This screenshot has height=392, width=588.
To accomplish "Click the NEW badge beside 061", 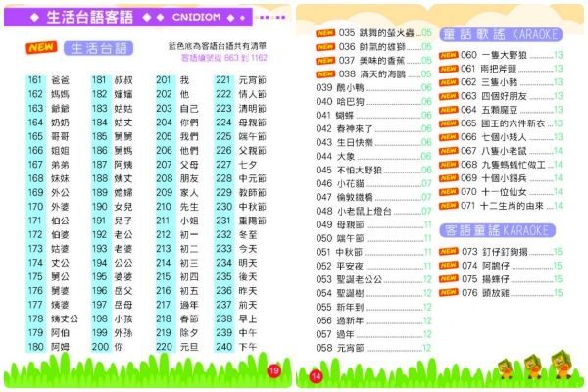I will (x=449, y=69).
